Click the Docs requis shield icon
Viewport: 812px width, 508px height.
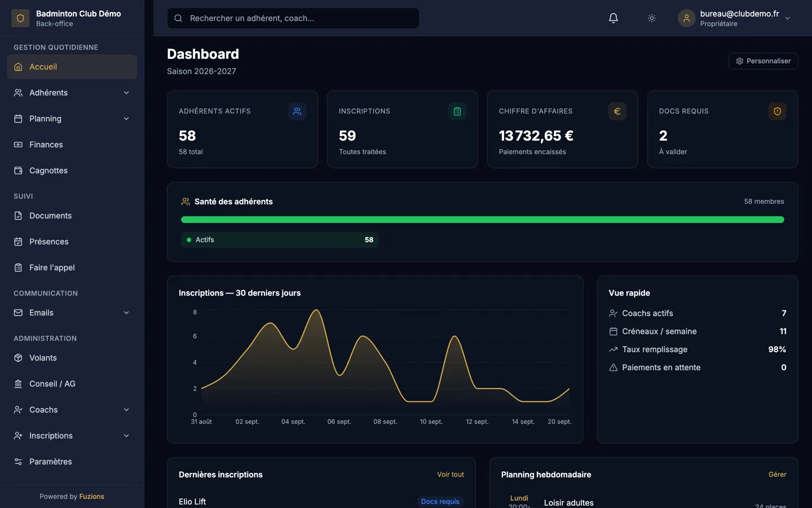tap(778, 111)
